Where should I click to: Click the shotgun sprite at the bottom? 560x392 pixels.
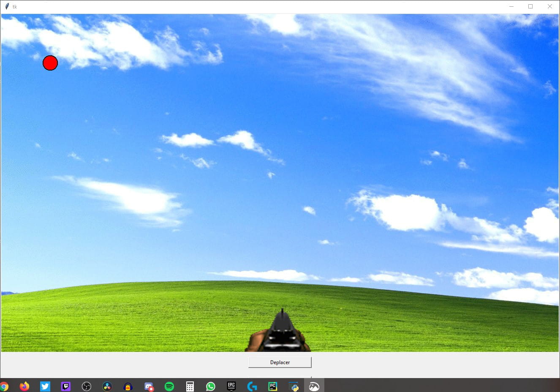[x=278, y=330]
